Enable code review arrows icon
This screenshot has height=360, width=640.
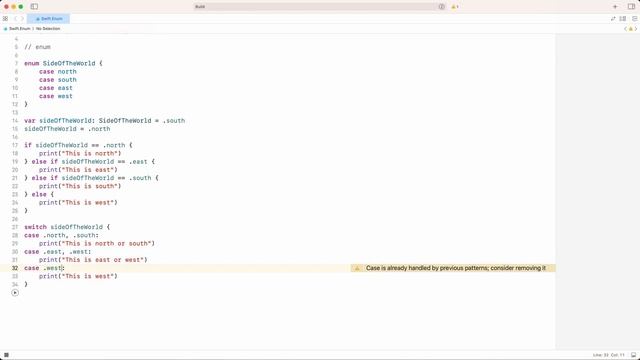(x=613, y=19)
